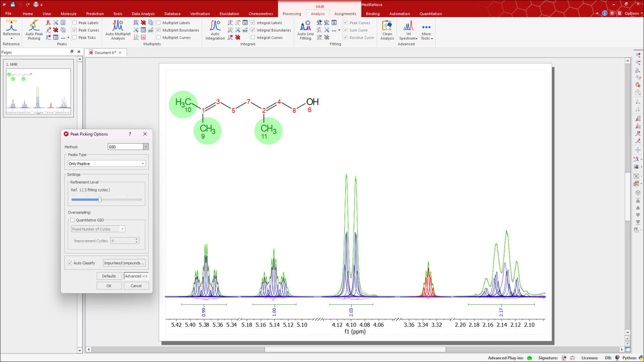Select the Document 6* tab
This screenshot has width=644, height=362.
pos(106,52)
